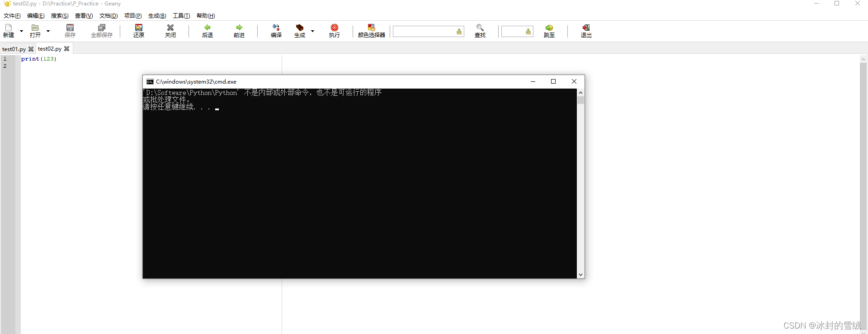868x334 pixels.
Task: Save the file with 保存 icon
Action: click(x=70, y=31)
